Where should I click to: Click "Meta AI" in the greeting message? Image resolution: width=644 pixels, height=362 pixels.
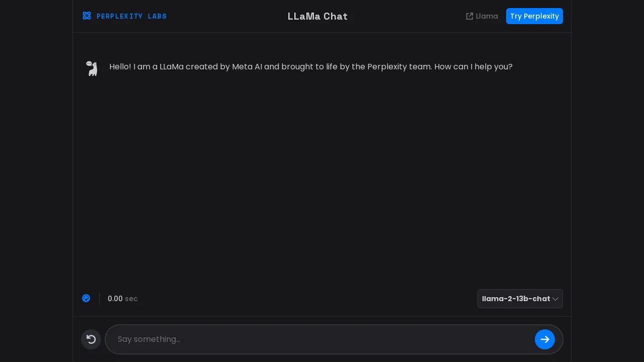pyautogui.click(x=247, y=67)
